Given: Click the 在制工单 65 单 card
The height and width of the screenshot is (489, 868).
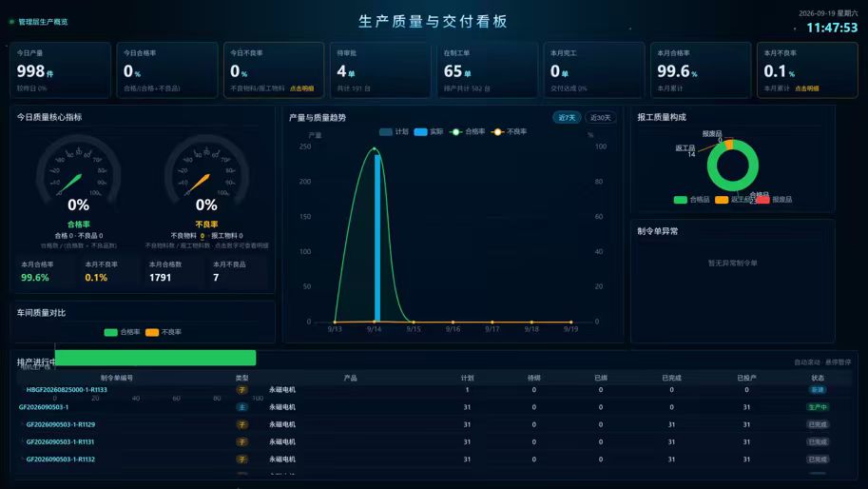Looking at the screenshot, I should [487, 70].
